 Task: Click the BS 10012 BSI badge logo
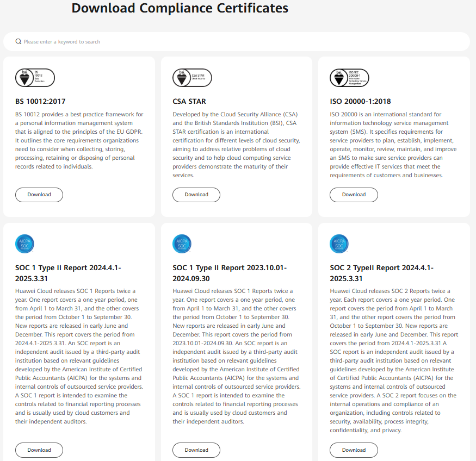[35, 78]
